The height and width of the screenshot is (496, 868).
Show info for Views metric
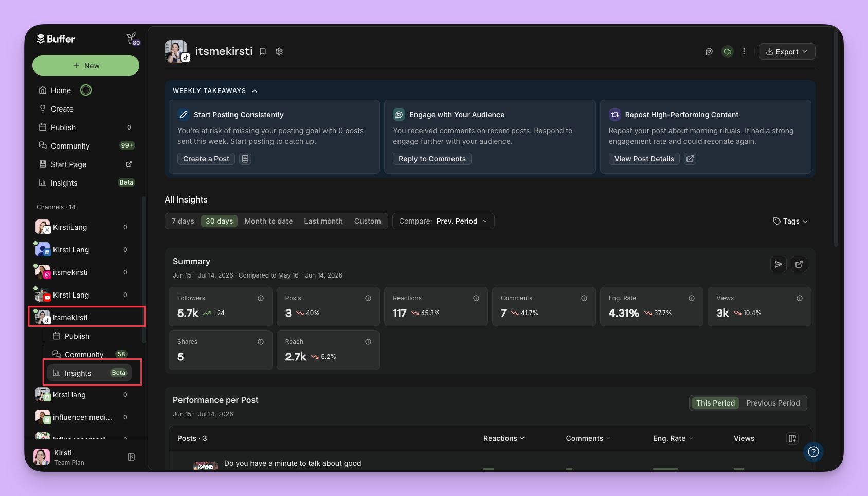(x=800, y=298)
